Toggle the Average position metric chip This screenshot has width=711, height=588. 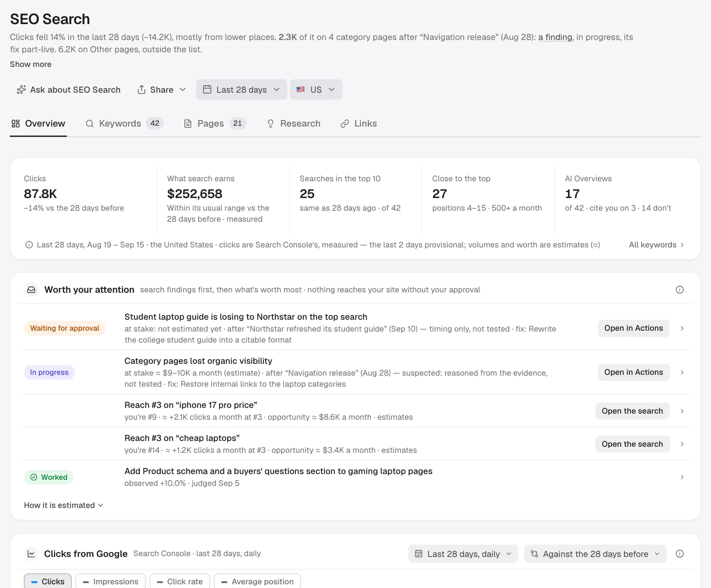[x=257, y=581]
